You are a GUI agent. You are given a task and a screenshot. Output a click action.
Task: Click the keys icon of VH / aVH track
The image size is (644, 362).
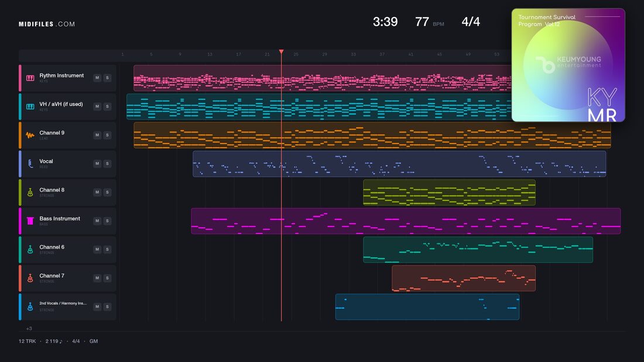click(30, 106)
